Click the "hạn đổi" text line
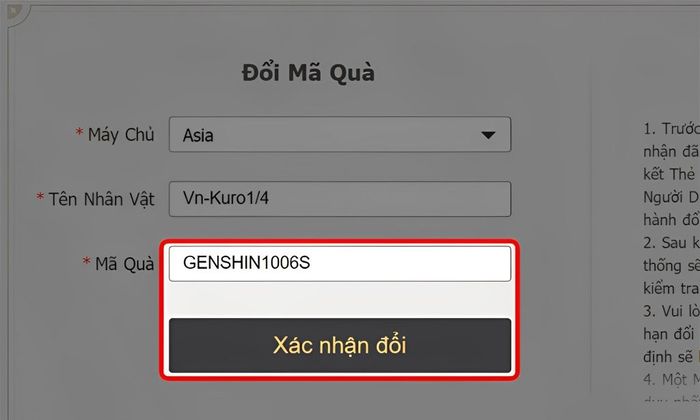 (669, 334)
